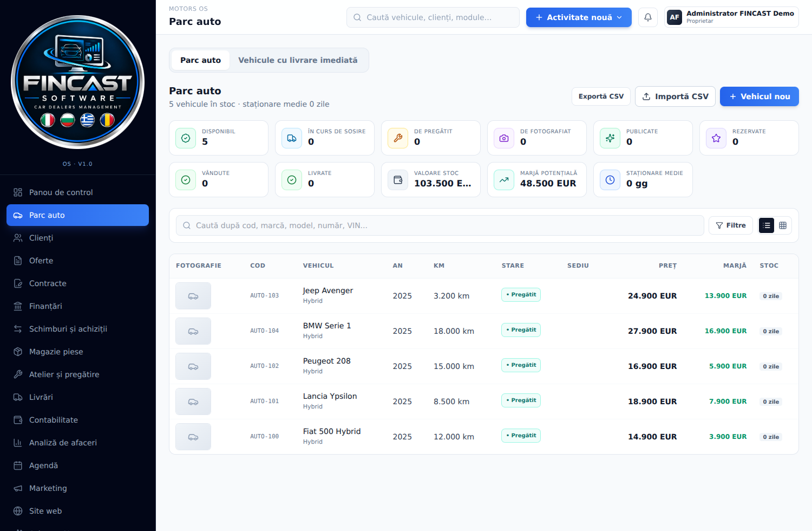Go to Oferte in sidebar
This screenshot has width=812, height=531.
(77, 261)
